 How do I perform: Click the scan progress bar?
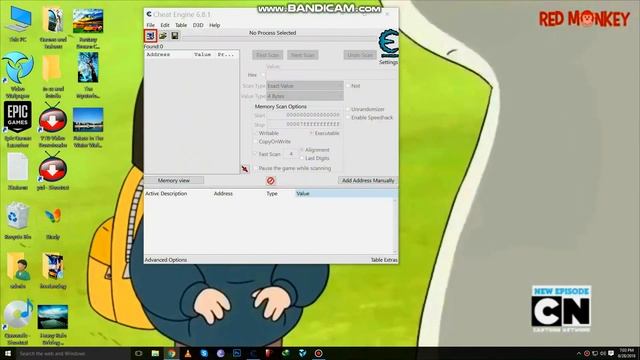pyautogui.click(x=280, y=38)
